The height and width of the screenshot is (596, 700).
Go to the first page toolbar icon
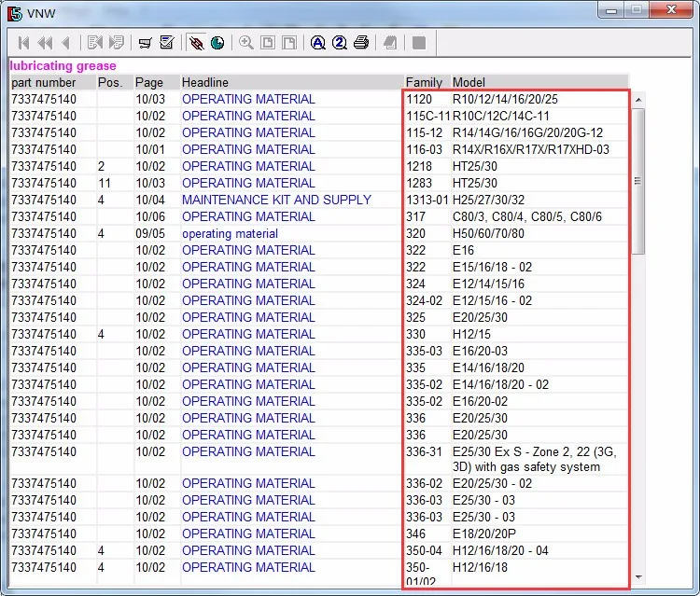(23, 43)
